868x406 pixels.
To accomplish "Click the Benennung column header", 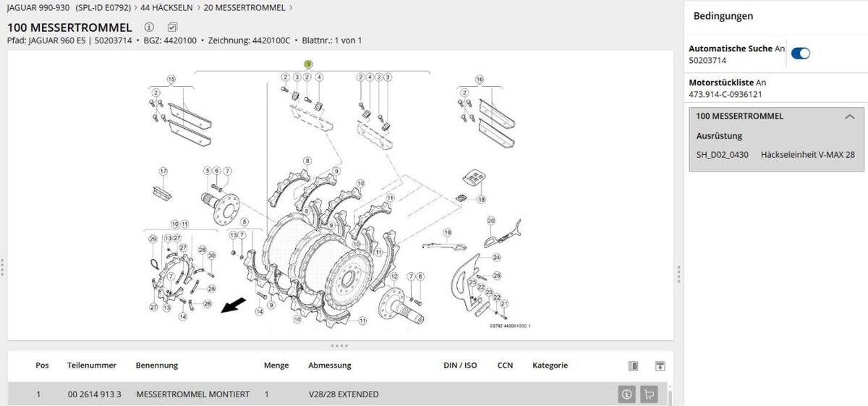I will pos(157,365).
